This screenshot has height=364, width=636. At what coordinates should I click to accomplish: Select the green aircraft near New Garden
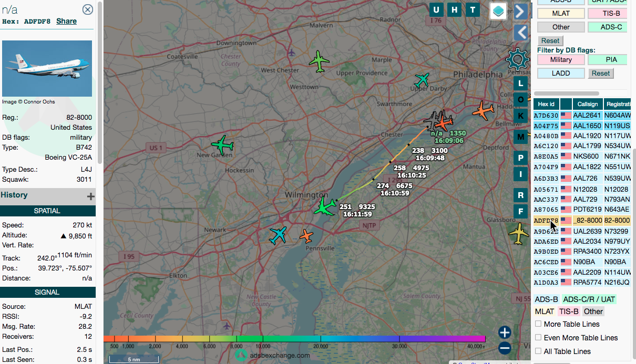222,144
